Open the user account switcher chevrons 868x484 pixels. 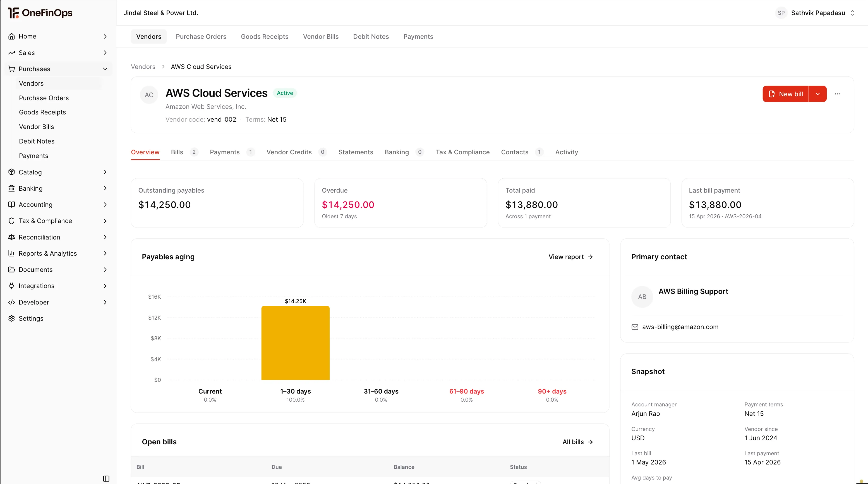(852, 13)
